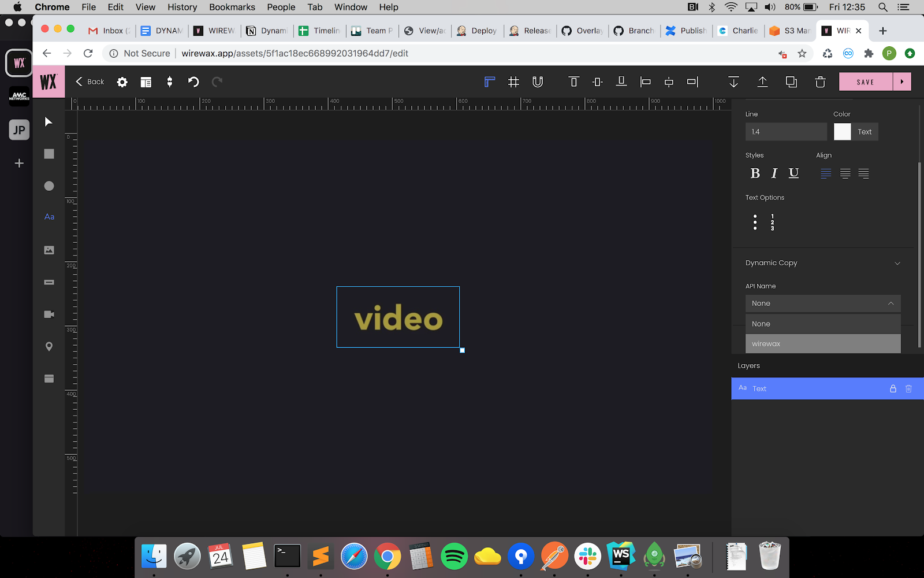
Task: Choose 'wirewax' from API Name list
Action: pos(822,344)
